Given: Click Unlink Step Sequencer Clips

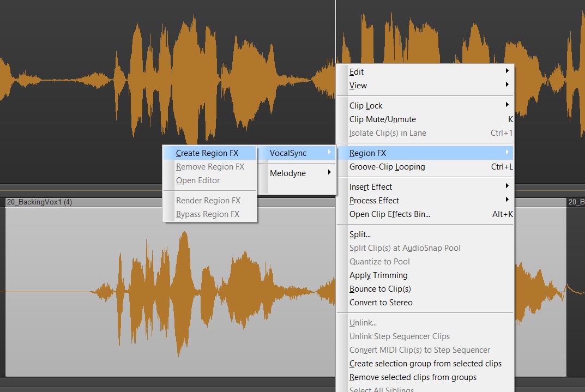Looking at the screenshot, I should (x=425, y=336).
